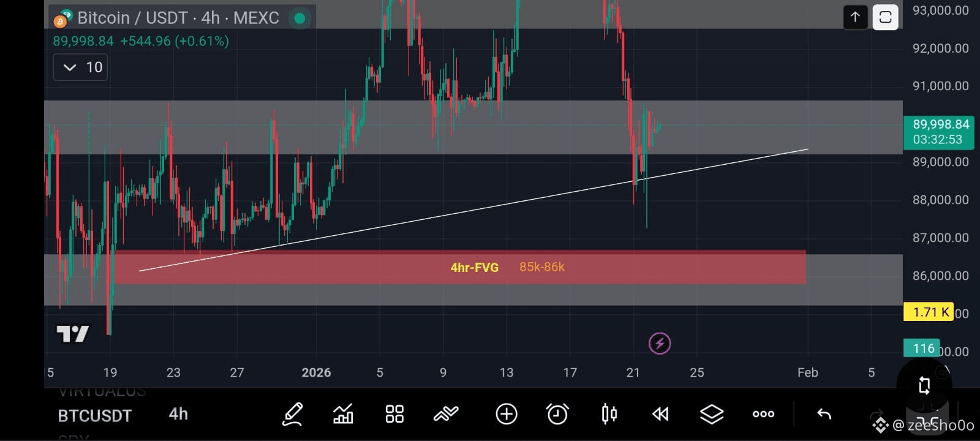Tap the price change +544.96 (+0.61%) text
The image size is (980, 441).
click(175, 41)
